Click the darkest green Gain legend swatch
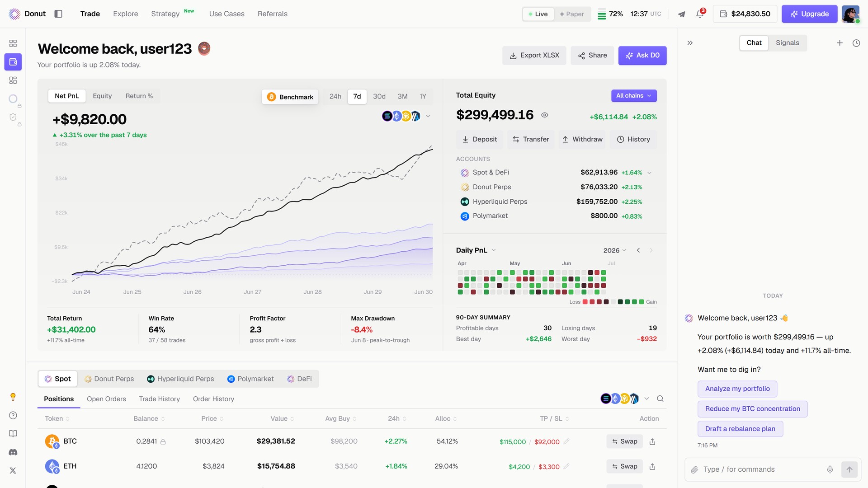 click(x=620, y=302)
